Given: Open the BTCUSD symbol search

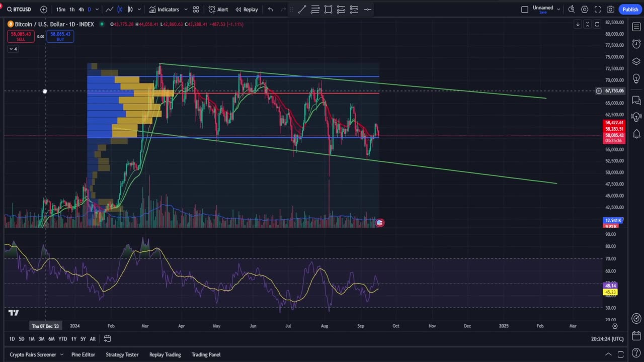Looking at the screenshot, I should 19,10.
